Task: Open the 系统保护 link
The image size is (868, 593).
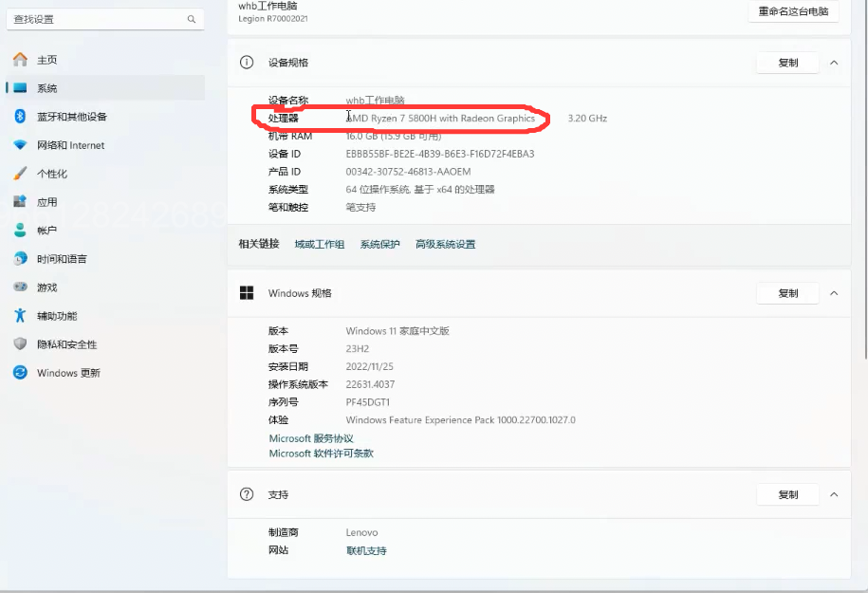Action: [379, 244]
